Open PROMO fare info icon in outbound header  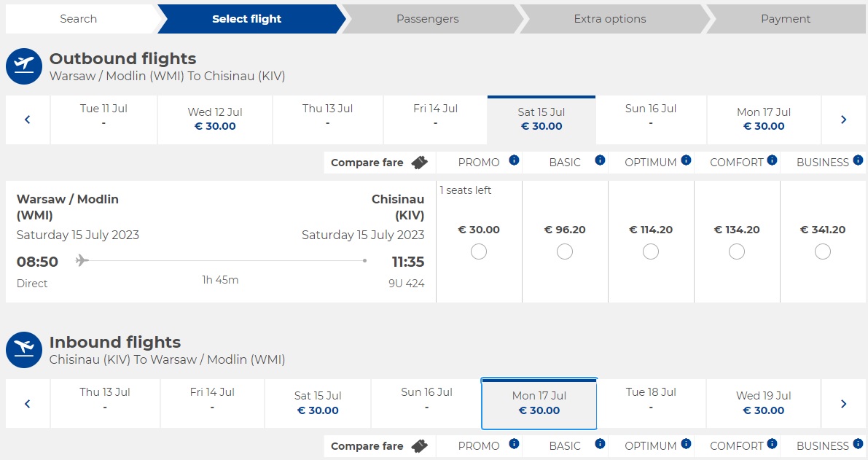click(514, 160)
